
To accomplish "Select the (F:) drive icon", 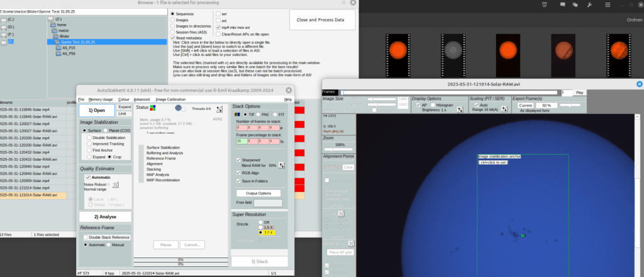I will pos(4,35).
